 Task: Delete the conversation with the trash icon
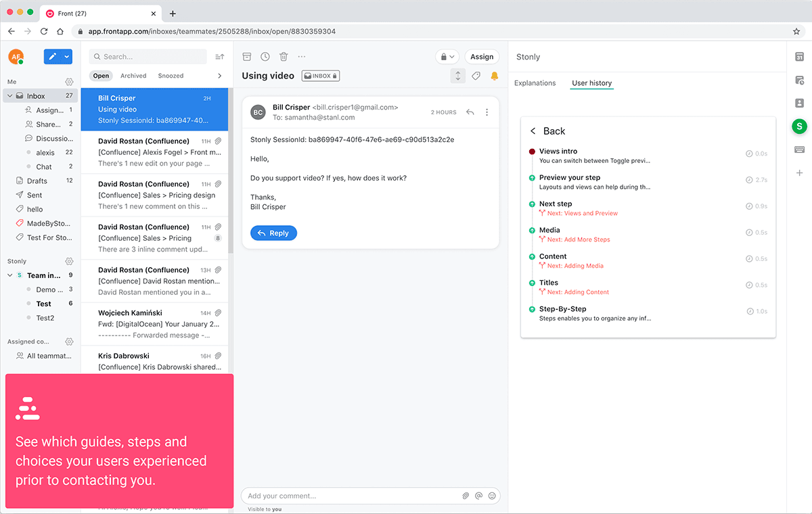pyautogui.click(x=284, y=57)
